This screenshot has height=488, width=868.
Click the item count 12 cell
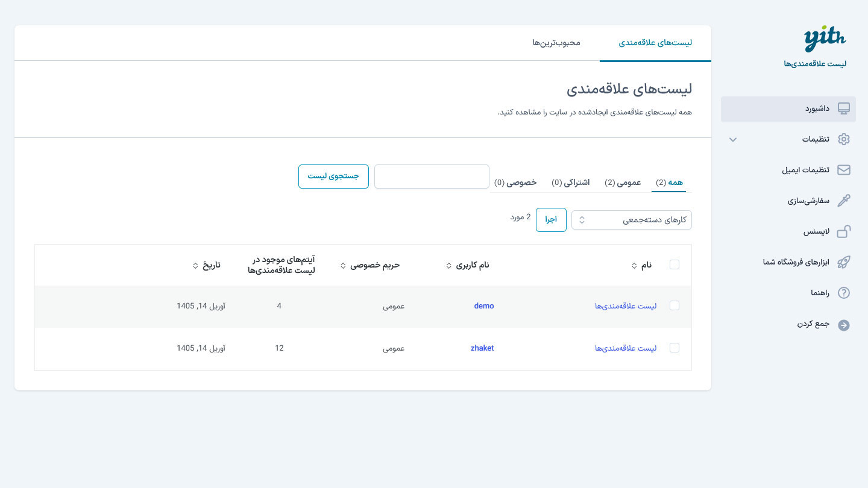279,348
